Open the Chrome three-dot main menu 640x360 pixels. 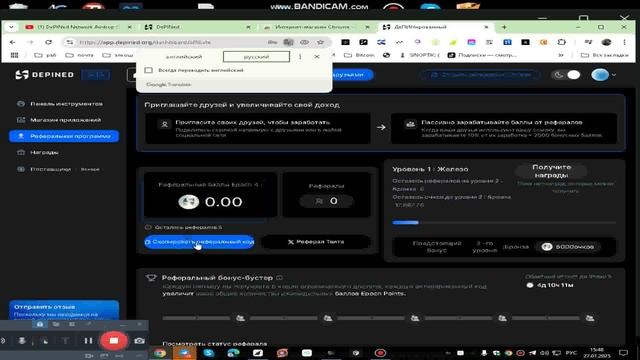[624, 42]
